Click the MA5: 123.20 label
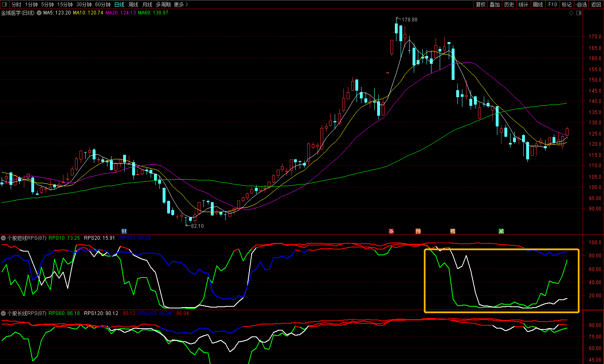Image resolution: width=604 pixels, height=364 pixels. pyautogui.click(x=57, y=13)
